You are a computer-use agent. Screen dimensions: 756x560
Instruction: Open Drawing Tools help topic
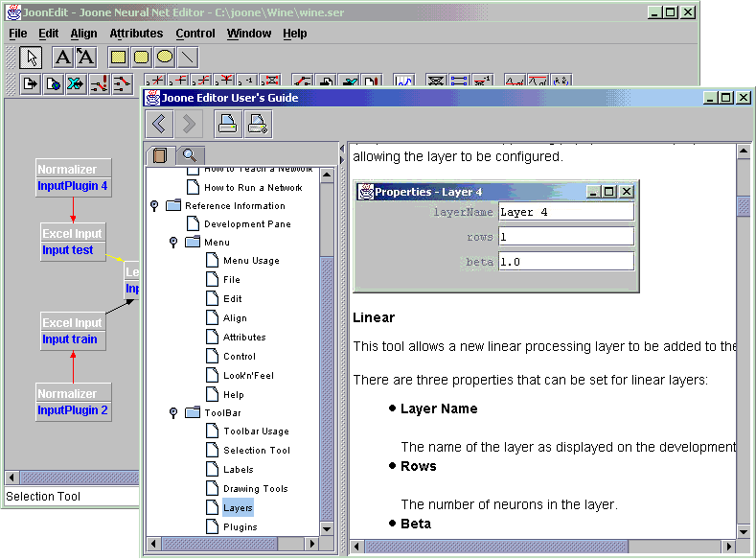(x=255, y=489)
